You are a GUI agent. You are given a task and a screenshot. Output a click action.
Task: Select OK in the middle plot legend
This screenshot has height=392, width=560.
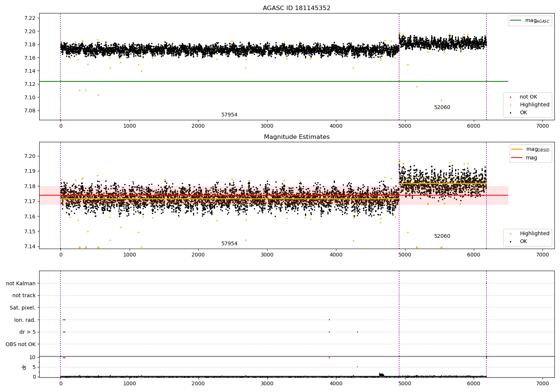tap(519, 241)
